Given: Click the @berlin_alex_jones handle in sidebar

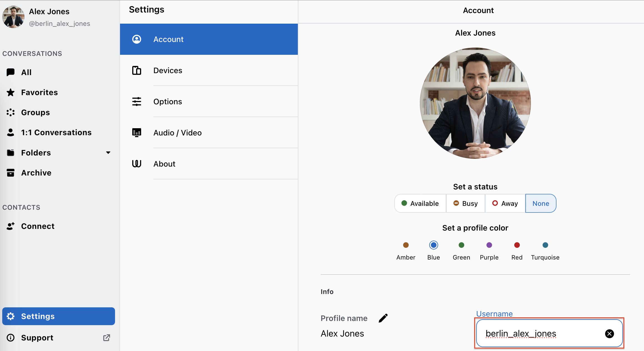Looking at the screenshot, I should click(x=59, y=24).
